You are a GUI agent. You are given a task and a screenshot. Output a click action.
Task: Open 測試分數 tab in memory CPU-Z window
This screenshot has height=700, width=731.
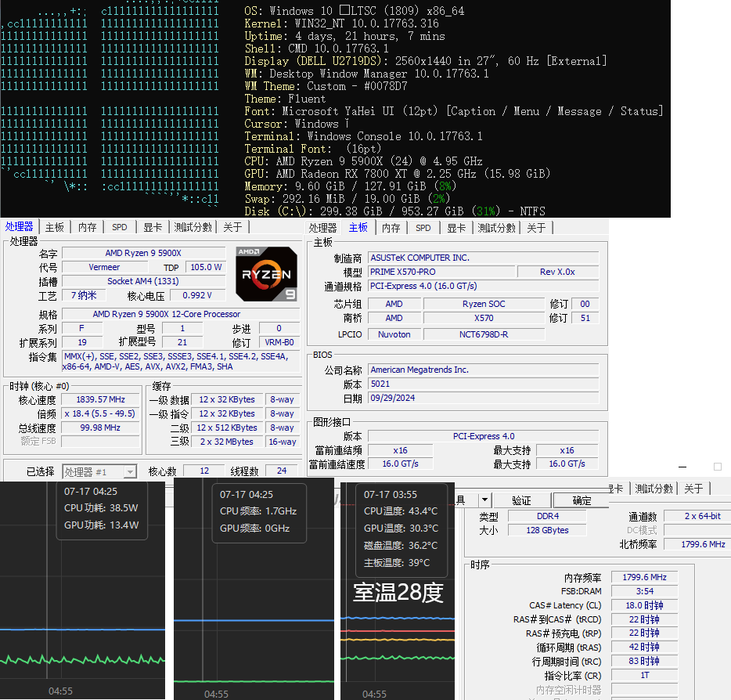654,489
